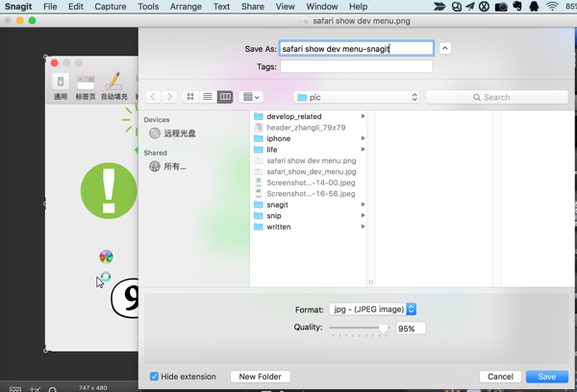The image size is (577, 392).
Task: Click the Screenshot...-14-00.jpeg file
Action: tap(309, 183)
